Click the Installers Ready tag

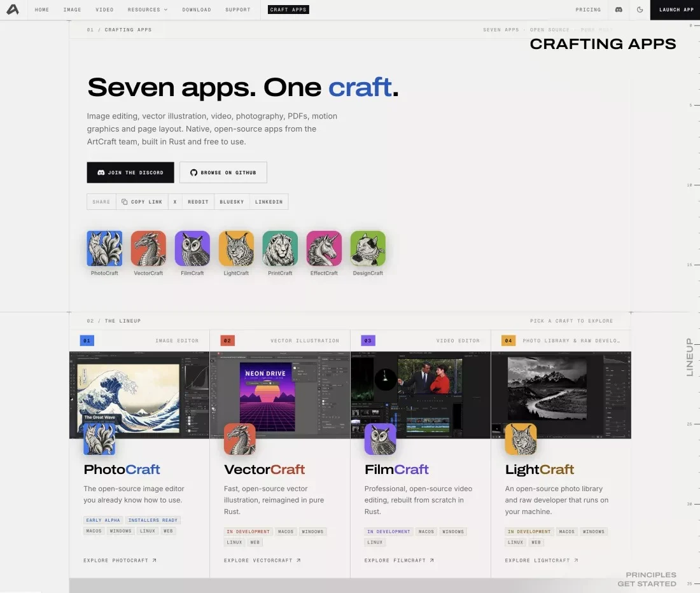(153, 520)
